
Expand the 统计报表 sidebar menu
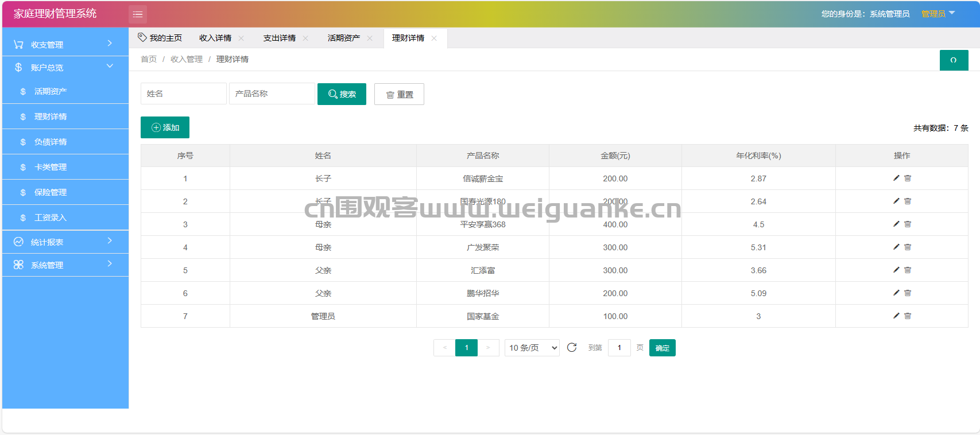[65, 242]
